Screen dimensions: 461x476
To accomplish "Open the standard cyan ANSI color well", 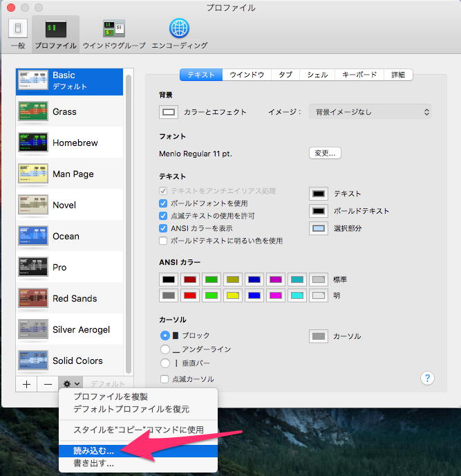I will pos(297,280).
